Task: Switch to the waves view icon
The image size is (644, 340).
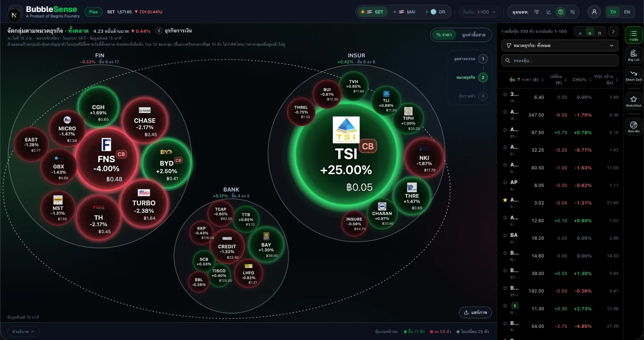Action: click(572, 12)
